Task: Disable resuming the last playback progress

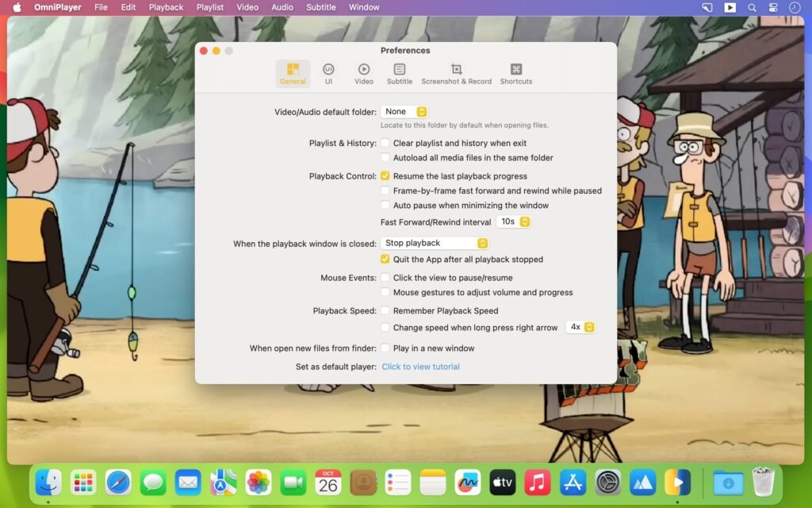Action: 385,176
